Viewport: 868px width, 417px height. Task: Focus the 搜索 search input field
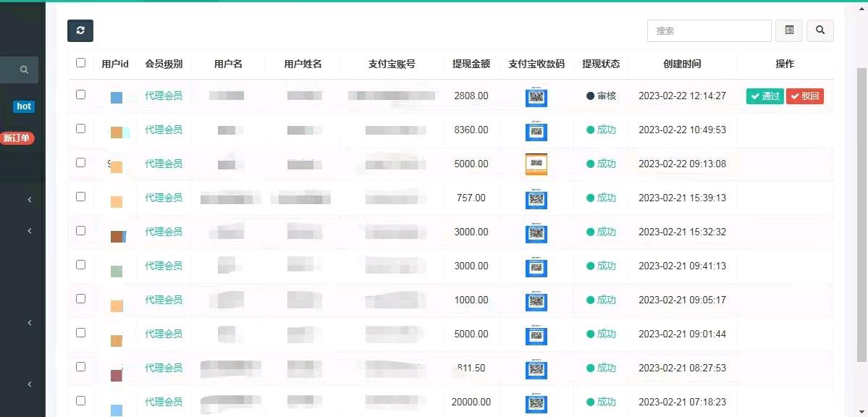(x=709, y=30)
